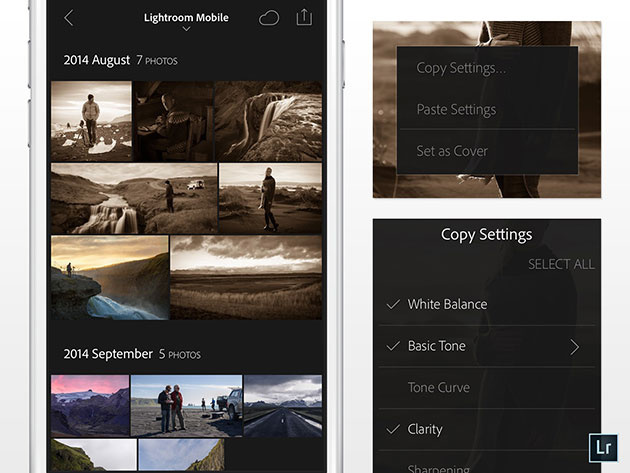Tap the share export icon

(x=304, y=18)
